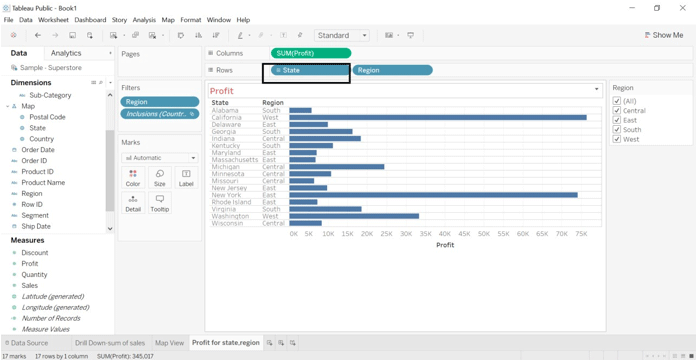Viewport: 698px width, 360px height.
Task: Click the SUM(Profit) pill on Columns
Action: [311, 53]
